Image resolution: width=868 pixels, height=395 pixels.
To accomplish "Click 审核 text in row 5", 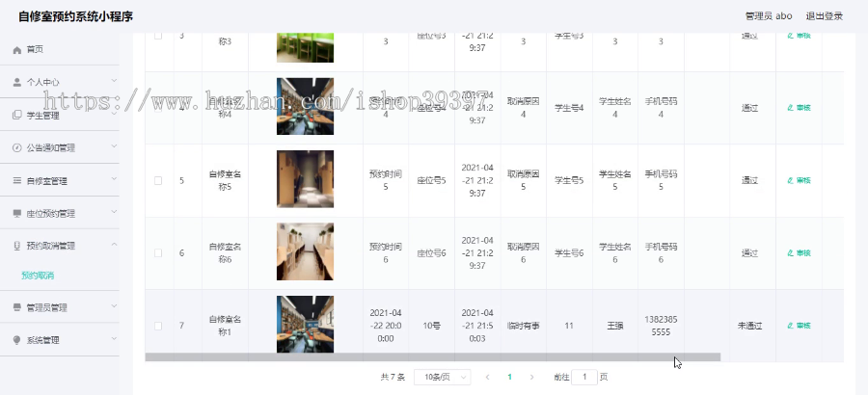I will click(x=803, y=180).
